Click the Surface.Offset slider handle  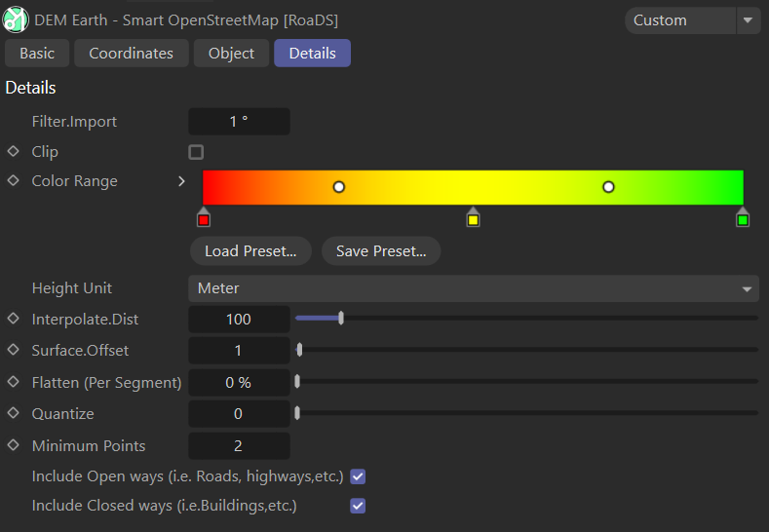pyautogui.click(x=299, y=350)
